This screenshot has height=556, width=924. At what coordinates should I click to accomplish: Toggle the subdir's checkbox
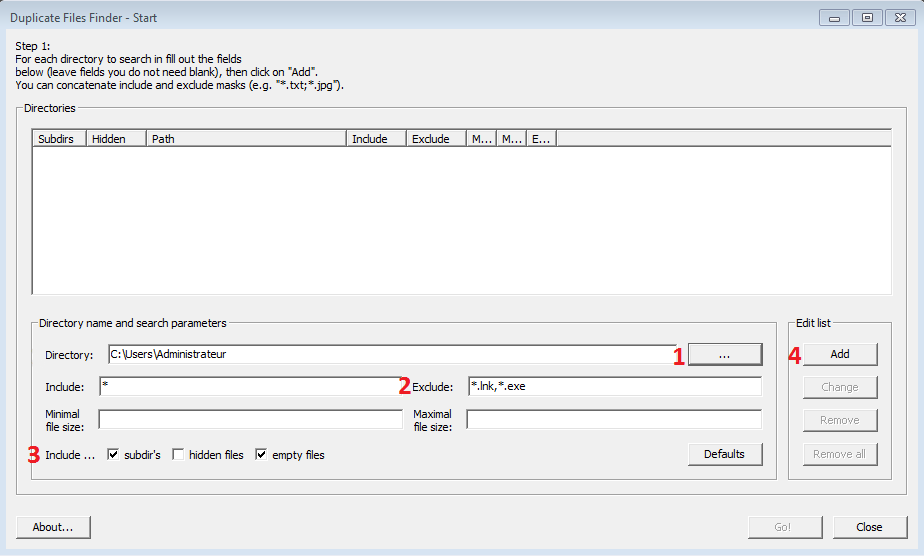(113, 455)
